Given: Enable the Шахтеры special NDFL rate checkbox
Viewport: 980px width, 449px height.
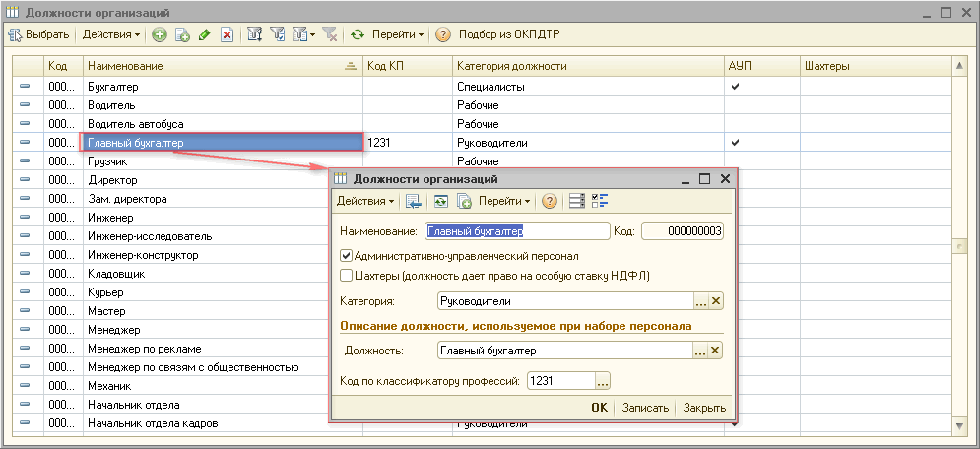Looking at the screenshot, I should [346, 275].
